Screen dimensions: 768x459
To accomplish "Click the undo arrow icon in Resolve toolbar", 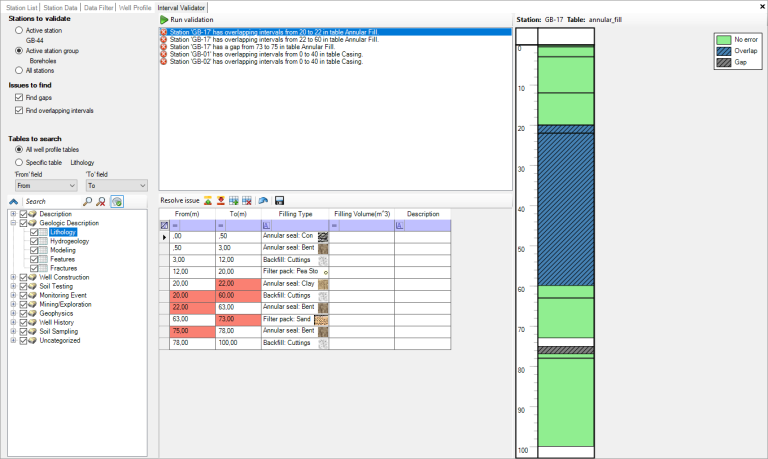I will click(262, 201).
